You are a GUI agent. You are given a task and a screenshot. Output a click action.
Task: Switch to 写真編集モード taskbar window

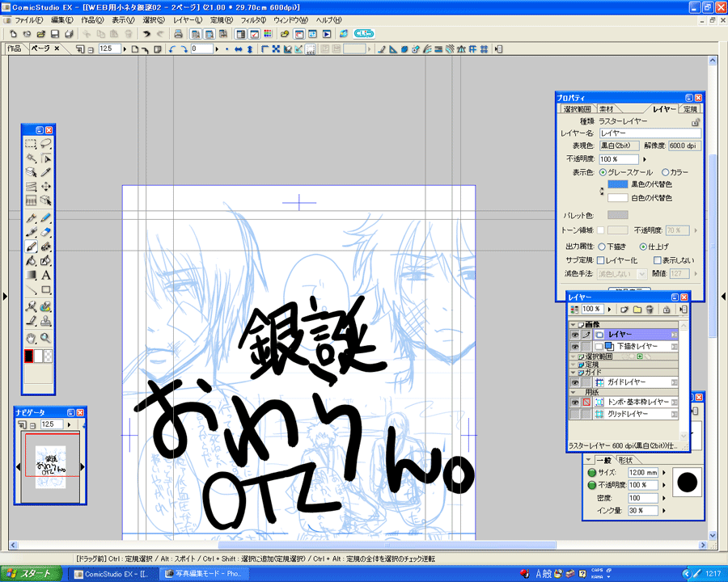(x=205, y=574)
